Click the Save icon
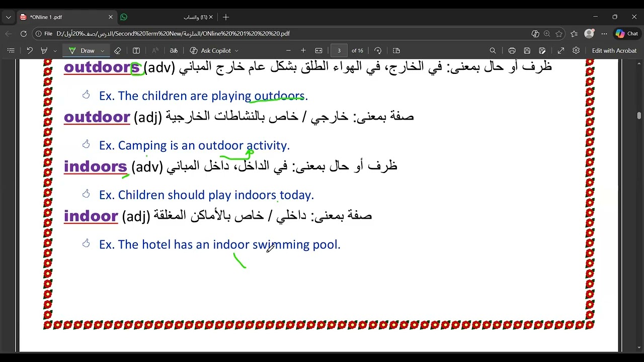Viewport: 644px width, 362px height. click(x=527, y=50)
